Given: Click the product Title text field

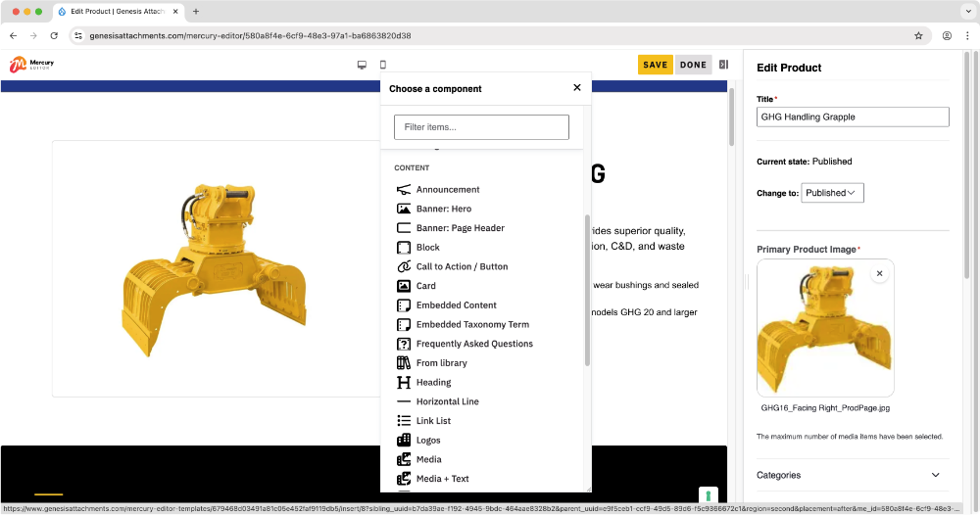Looking at the screenshot, I should coord(853,117).
